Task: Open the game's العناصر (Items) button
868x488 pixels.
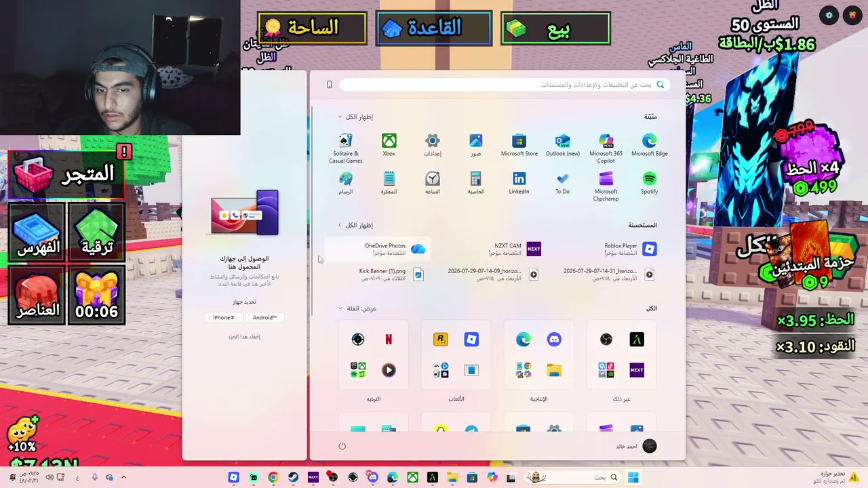Action: [37, 295]
